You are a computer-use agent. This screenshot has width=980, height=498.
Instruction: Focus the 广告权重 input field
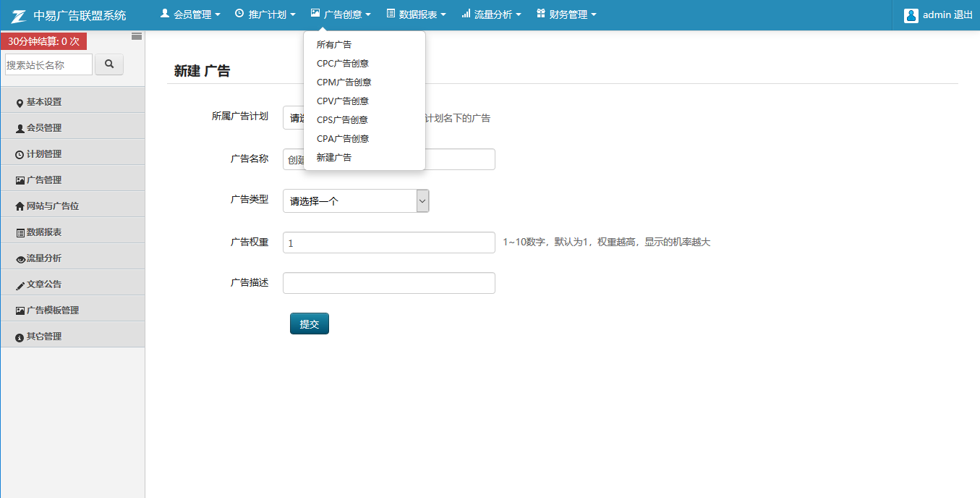[x=388, y=243]
